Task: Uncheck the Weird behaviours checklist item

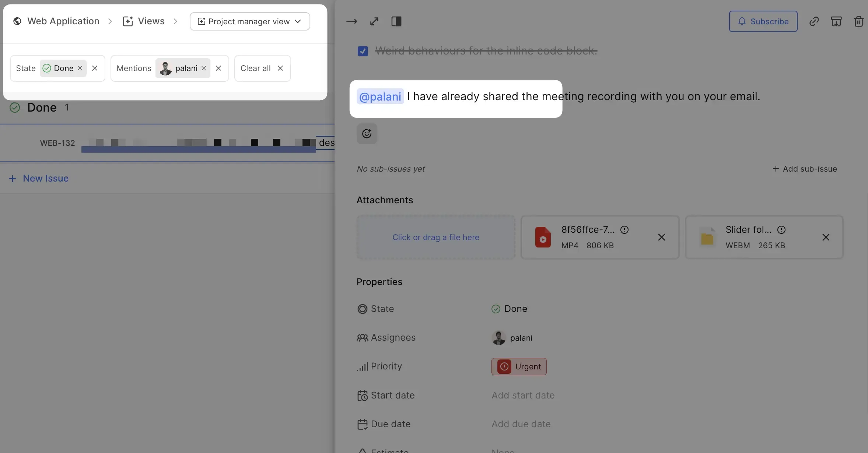Action: [x=363, y=51]
